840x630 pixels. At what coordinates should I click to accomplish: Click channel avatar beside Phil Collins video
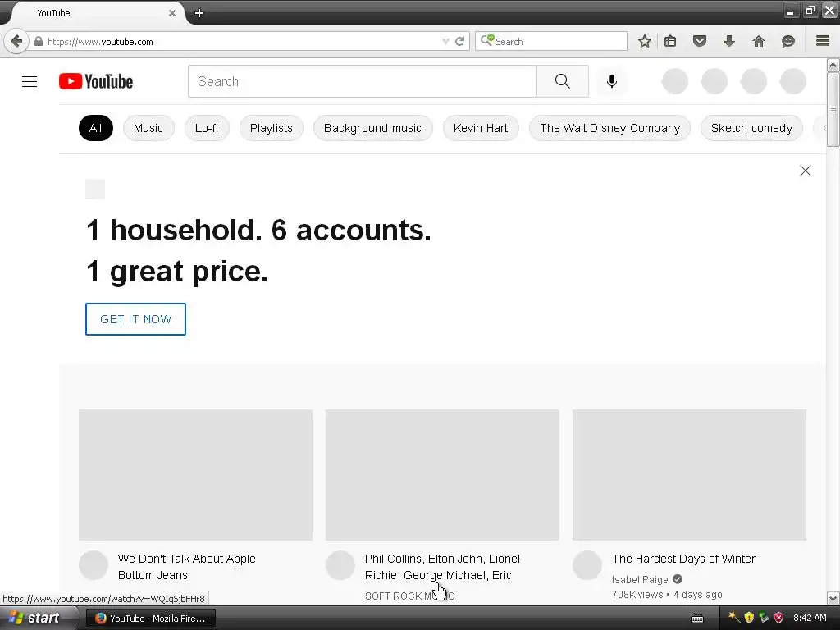pyautogui.click(x=340, y=565)
